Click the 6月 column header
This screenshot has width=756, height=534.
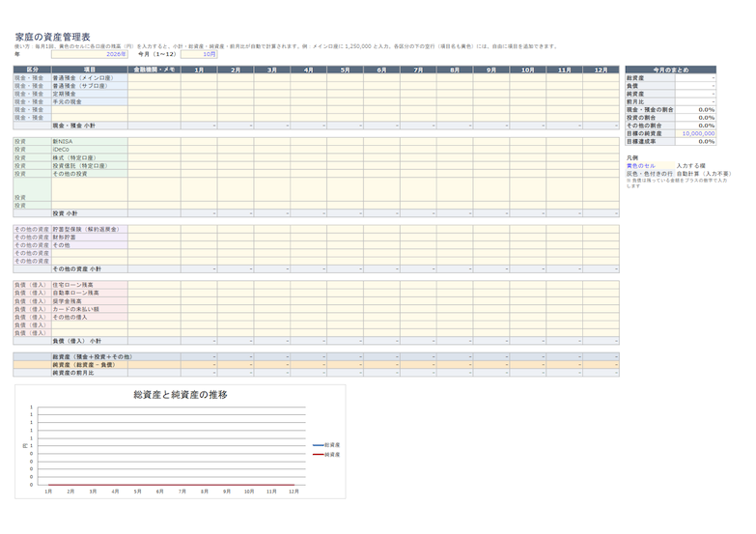(x=381, y=70)
